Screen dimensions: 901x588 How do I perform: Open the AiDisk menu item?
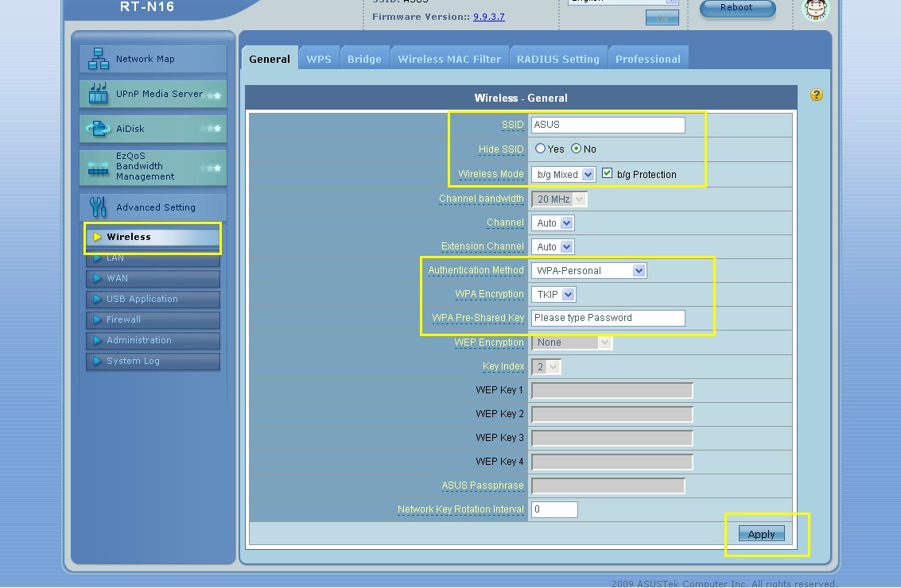153,128
